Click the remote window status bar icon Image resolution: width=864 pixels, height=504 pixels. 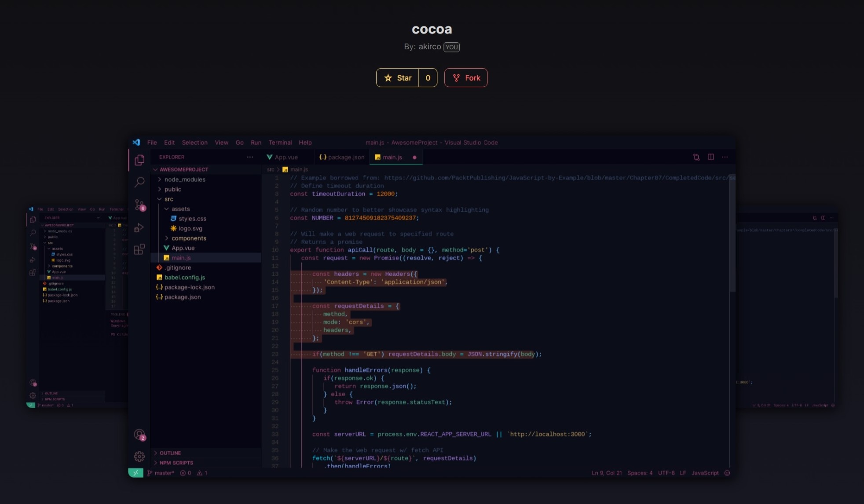tap(135, 473)
